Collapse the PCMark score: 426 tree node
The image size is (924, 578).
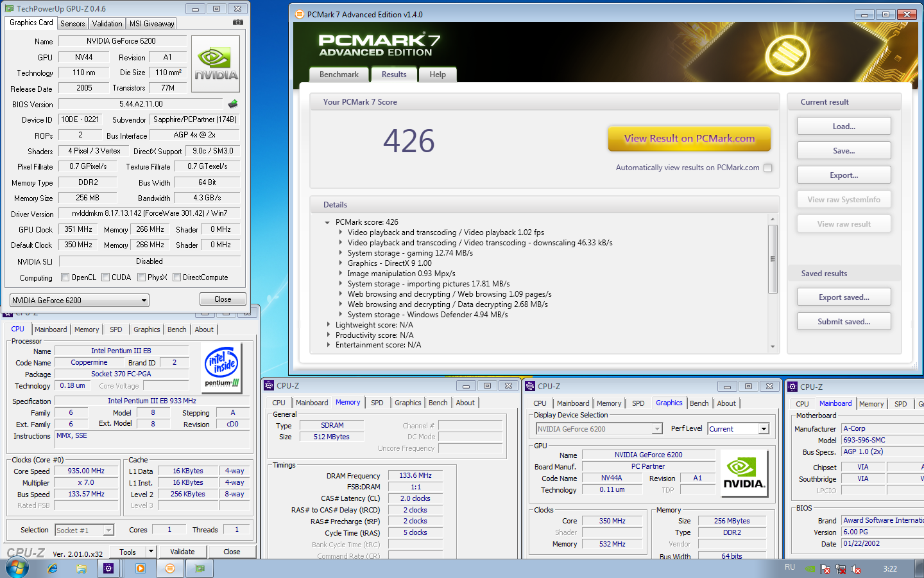coord(328,222)
